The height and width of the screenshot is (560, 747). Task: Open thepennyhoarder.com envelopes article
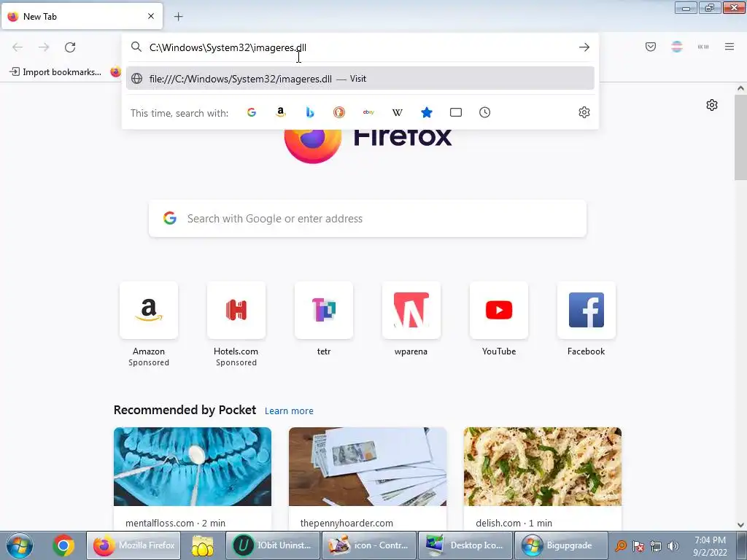pos(368,479)
